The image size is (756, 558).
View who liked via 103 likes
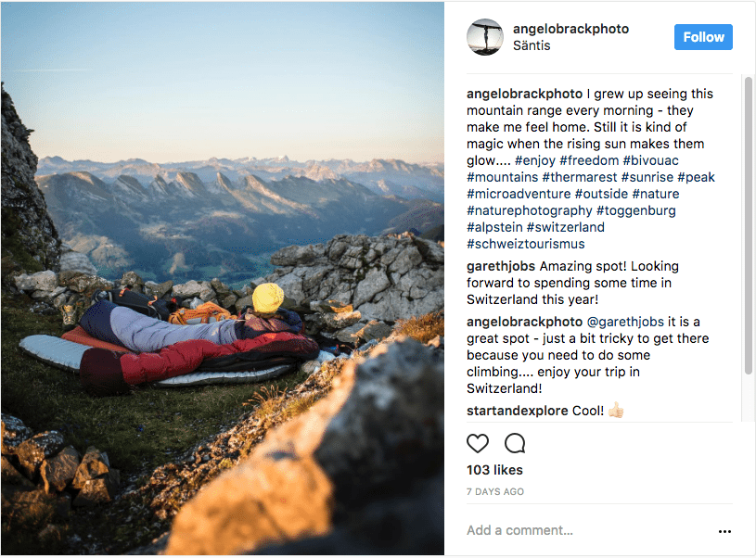tap(494, 470)
